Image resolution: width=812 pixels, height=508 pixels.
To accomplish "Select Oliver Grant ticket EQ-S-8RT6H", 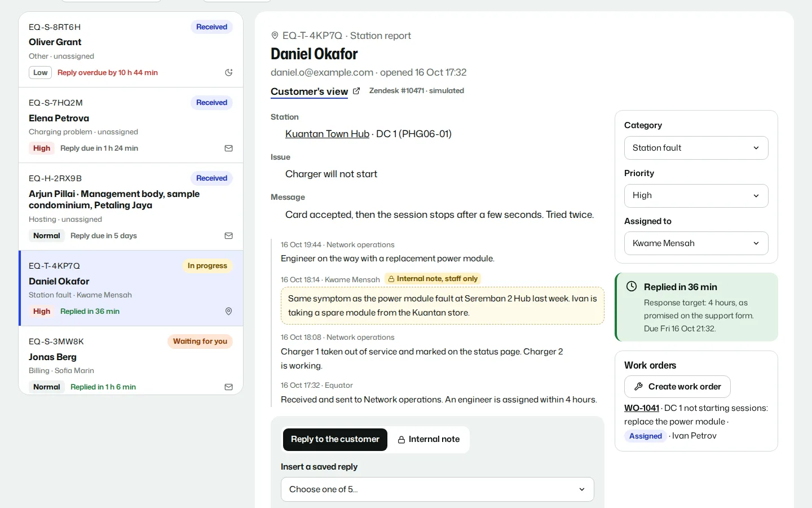I will point(131,50).
